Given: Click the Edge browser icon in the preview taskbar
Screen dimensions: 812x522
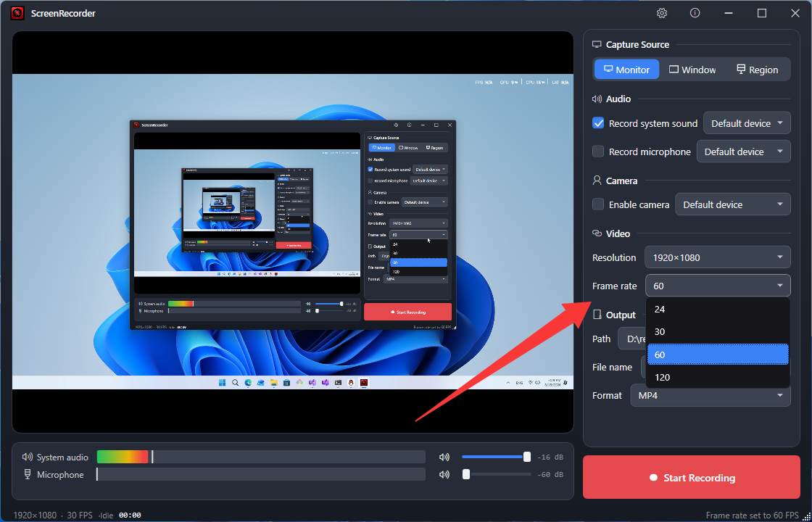Looking at the screenshot, I should pos(248,383).
